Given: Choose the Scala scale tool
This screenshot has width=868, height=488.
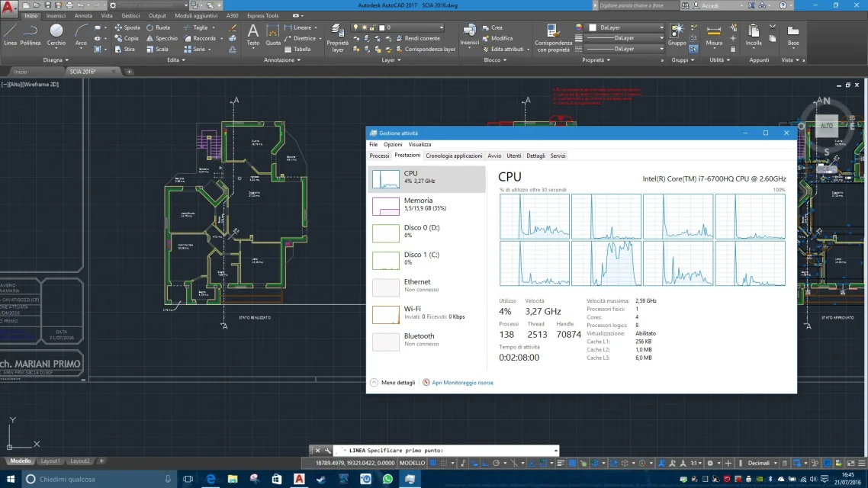Looking at the screenshot, I should [157, 50].
